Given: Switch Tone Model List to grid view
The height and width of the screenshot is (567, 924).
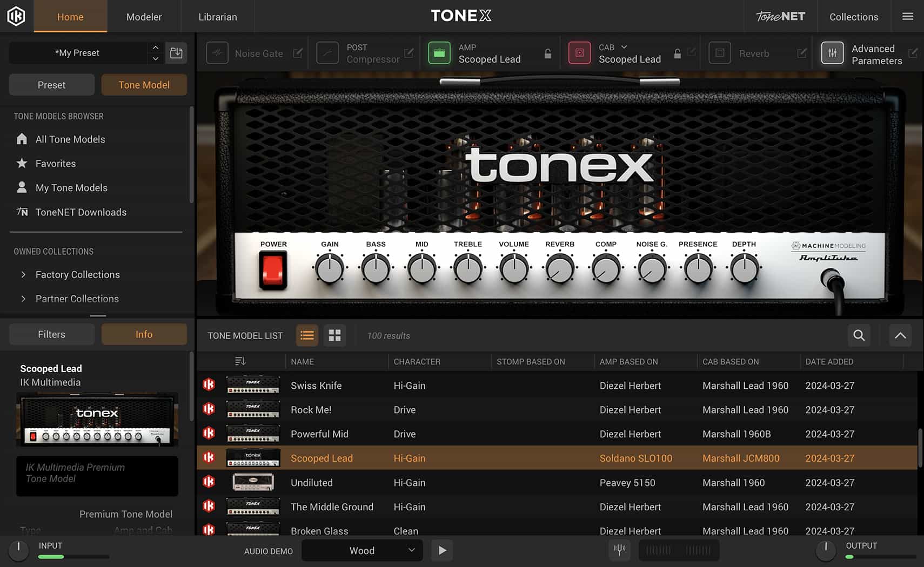Looking at the screenshot, I should click(334, 335).
